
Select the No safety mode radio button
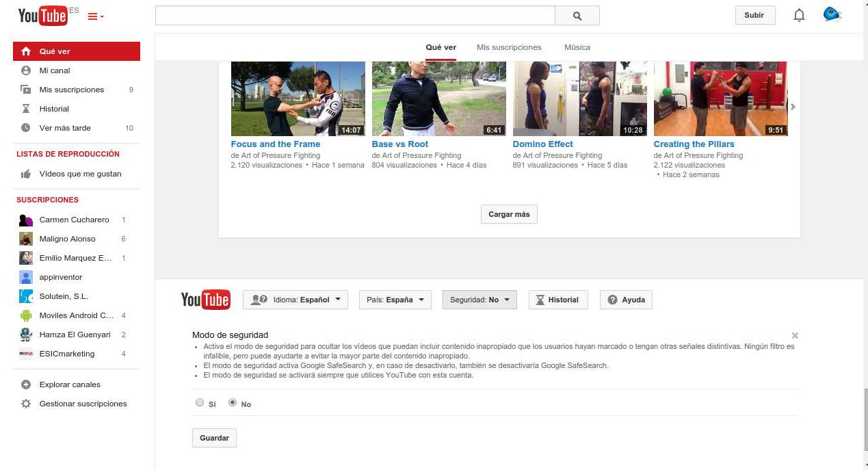tap(233, 403)
